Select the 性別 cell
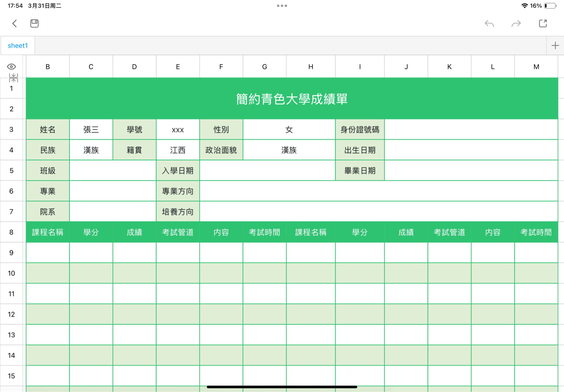The image size is (564, 392). [x=221, y=130]
